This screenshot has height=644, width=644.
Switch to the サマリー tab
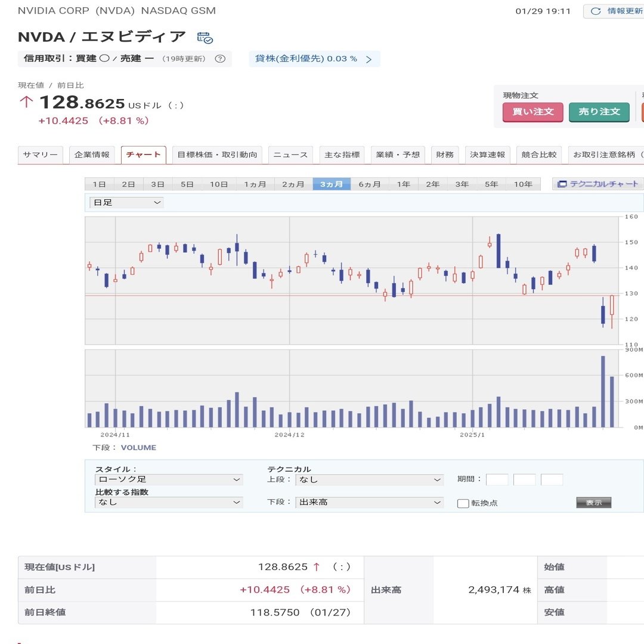(41, 155)
